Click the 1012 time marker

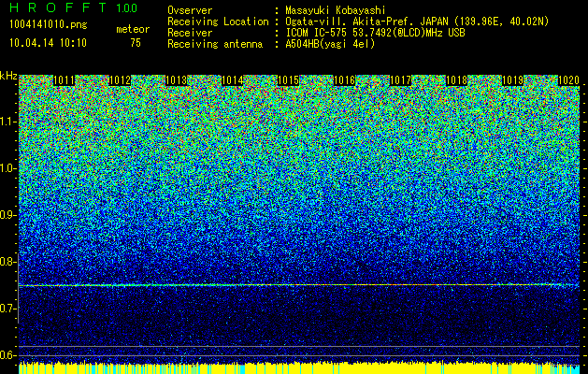tap(120, 80)
